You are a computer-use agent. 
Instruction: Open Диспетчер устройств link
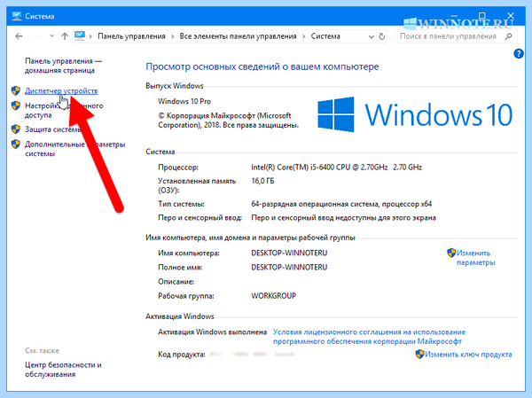[x=61, y=91]
